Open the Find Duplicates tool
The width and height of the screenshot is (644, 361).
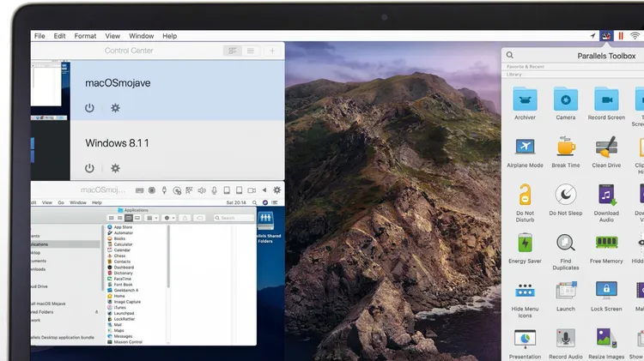click(x=565, y=244)
